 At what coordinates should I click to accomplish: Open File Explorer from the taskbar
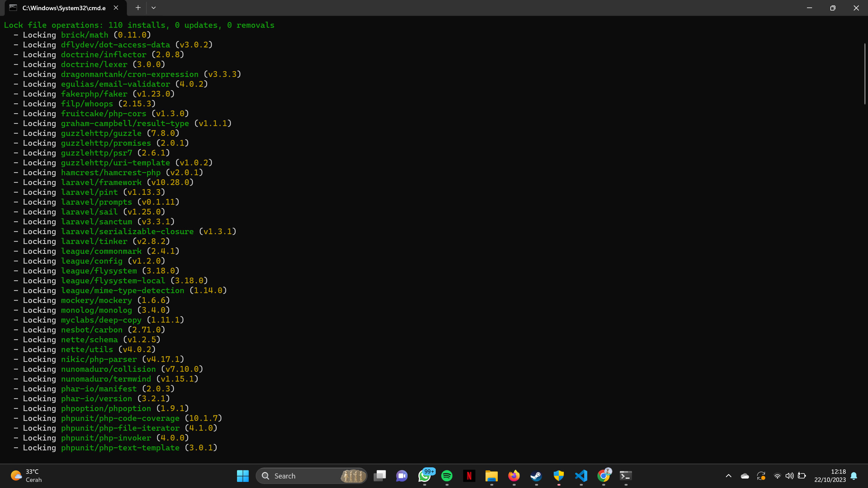click(x=492, y=476)
